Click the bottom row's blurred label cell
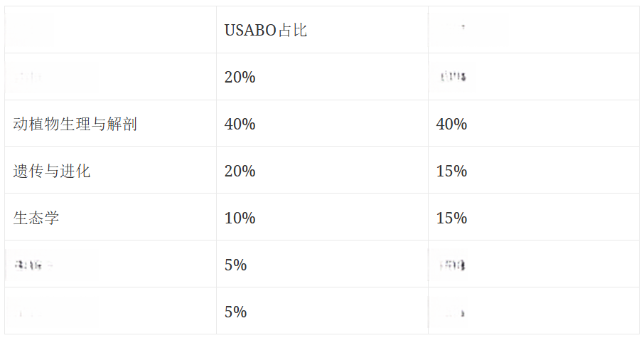The height and width of the screenshot is (338, 644). [110, 311]
